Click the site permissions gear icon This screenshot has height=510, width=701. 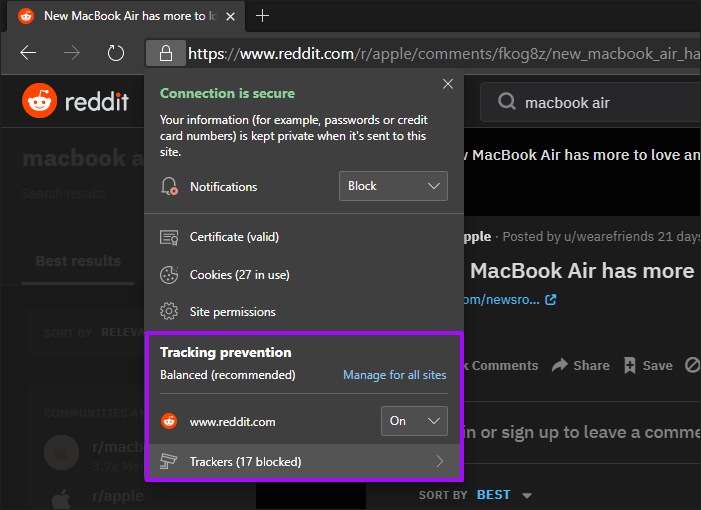point(169,311)
